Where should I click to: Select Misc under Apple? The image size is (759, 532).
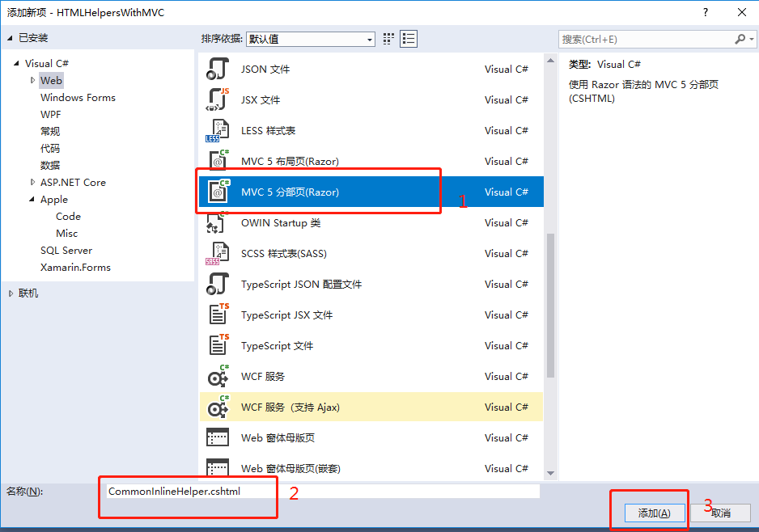pos(67,233)
